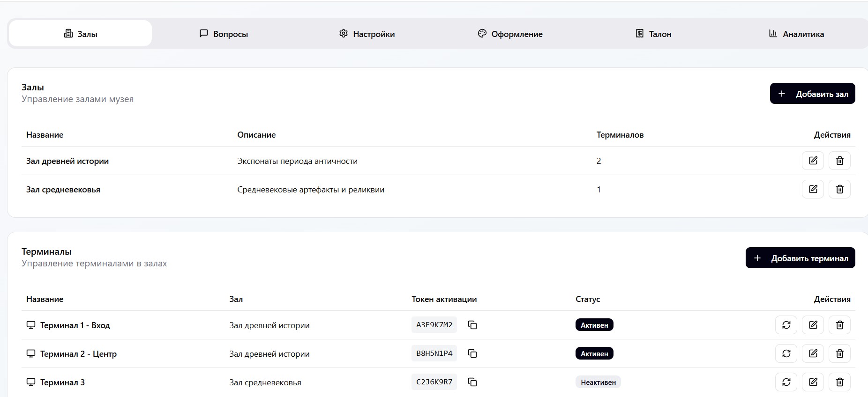Edit Терминал 2 - Центр
This screenshot has width=868, height=397.
(813, 353)
